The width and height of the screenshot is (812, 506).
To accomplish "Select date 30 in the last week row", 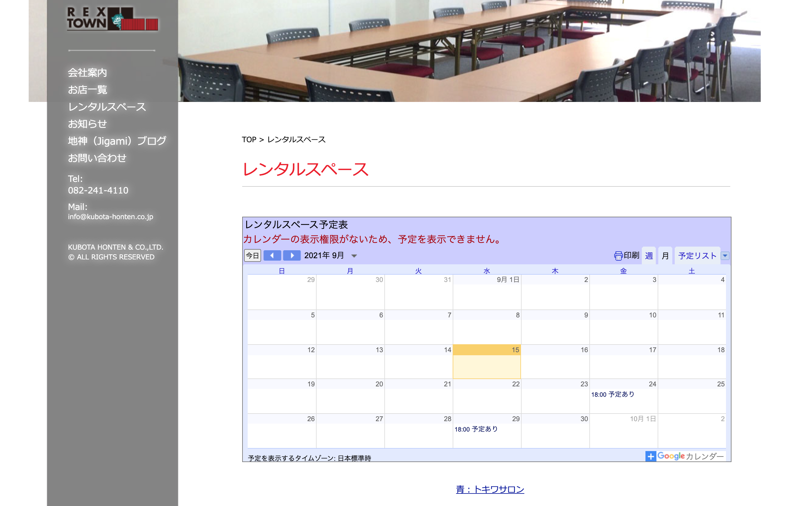I will pos(584,419).
